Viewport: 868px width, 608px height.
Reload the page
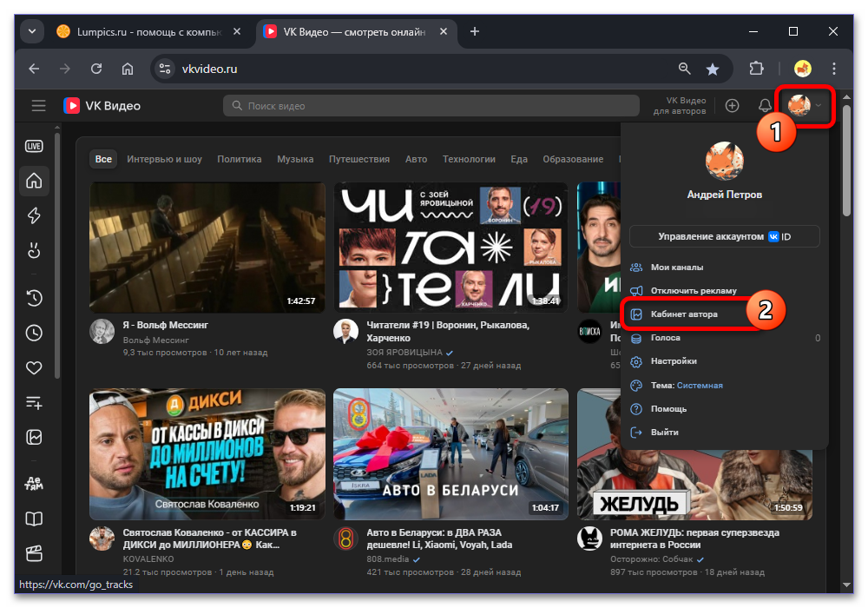96,69
